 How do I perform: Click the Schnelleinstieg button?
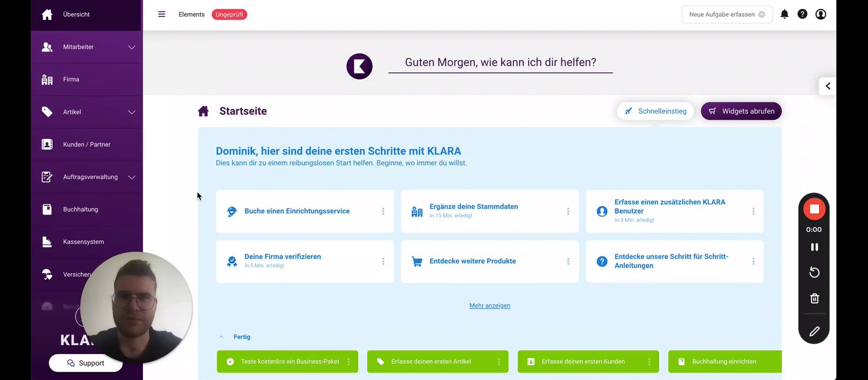(x=655, y=111)
